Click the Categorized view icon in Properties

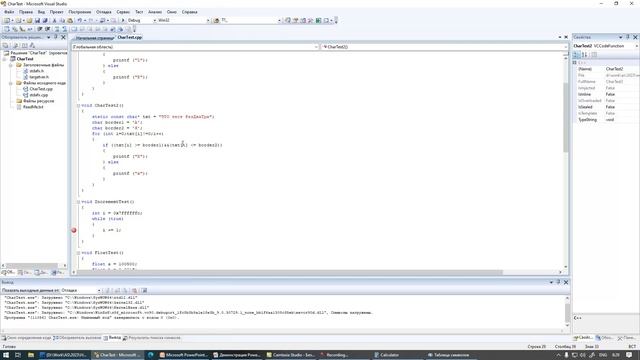pyautogui.click(x=576, y=54)
